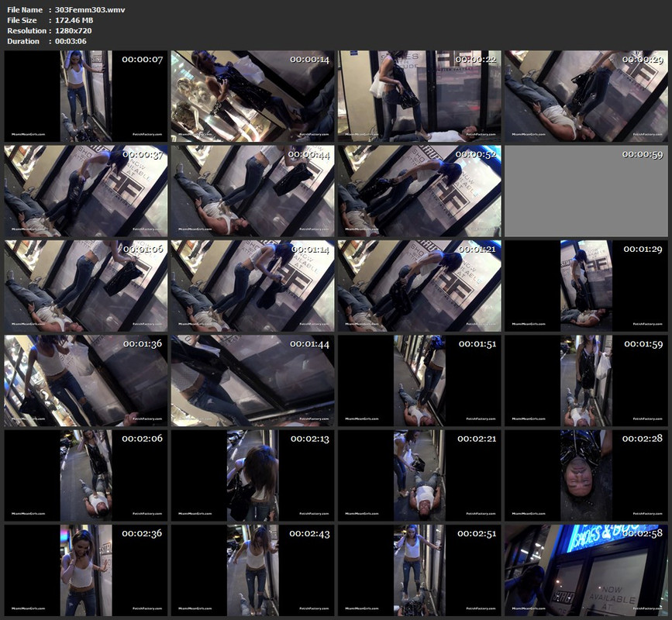
Task: Select the thumbnail at 00:00:29
Action: pos(586,96)
